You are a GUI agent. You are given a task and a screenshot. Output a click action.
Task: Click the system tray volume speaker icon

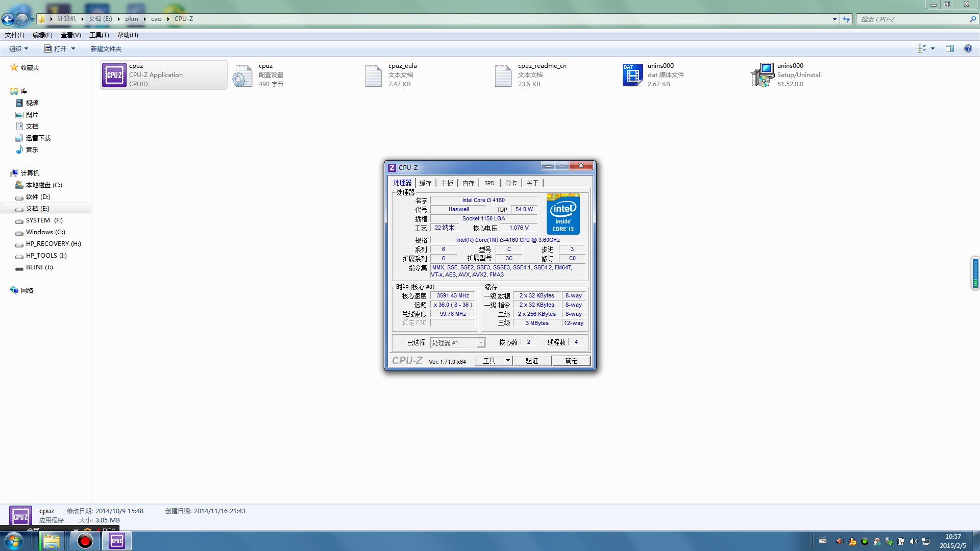[913, 541]
